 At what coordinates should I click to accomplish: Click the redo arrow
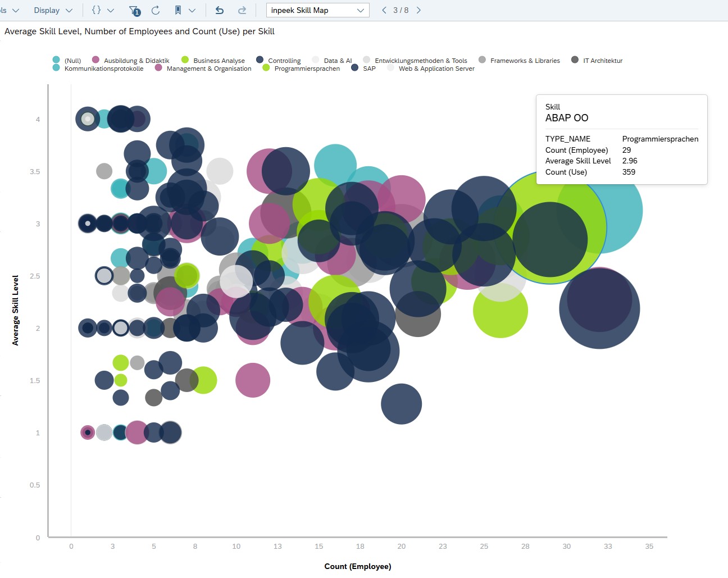242,10
